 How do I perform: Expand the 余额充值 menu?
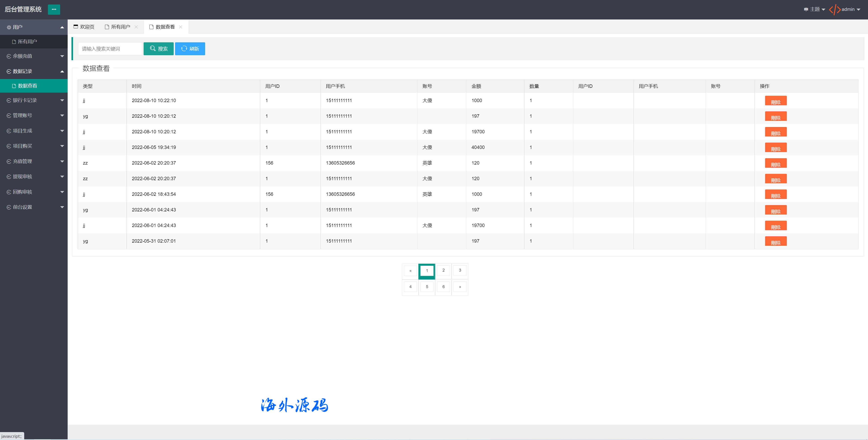(x=62, y=56)
